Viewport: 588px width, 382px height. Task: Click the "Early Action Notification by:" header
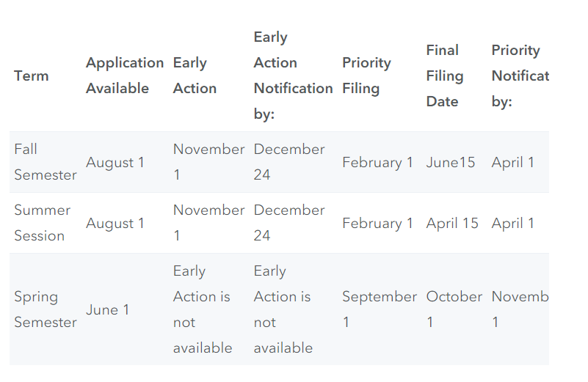pos(292,76)
